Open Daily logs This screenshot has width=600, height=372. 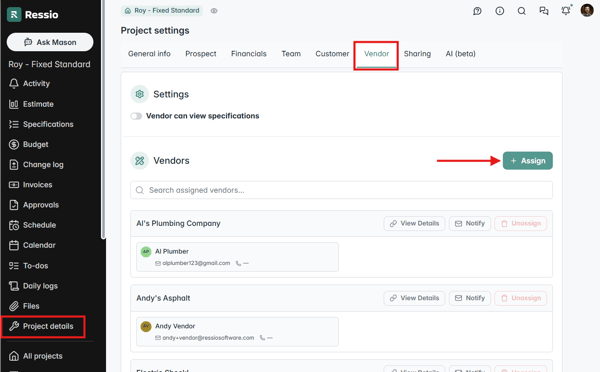[33, 286]
